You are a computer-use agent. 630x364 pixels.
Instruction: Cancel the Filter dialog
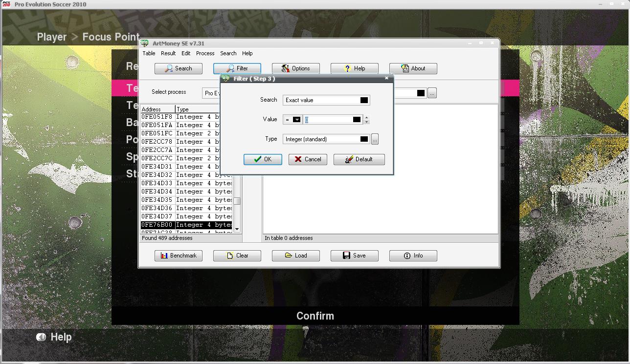(308, 159)
